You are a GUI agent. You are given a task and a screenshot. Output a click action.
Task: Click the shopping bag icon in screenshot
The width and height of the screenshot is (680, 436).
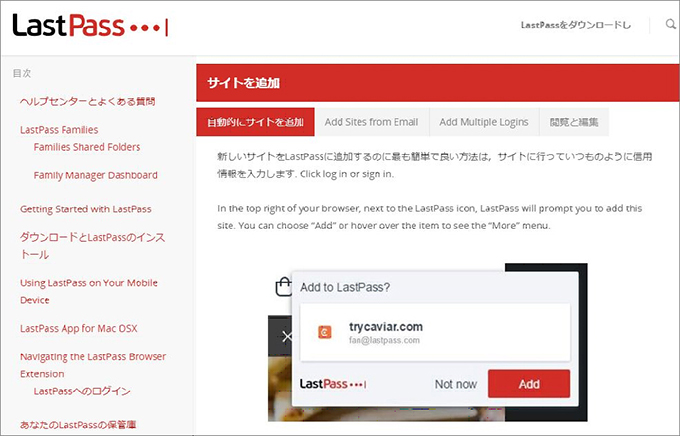282,289
